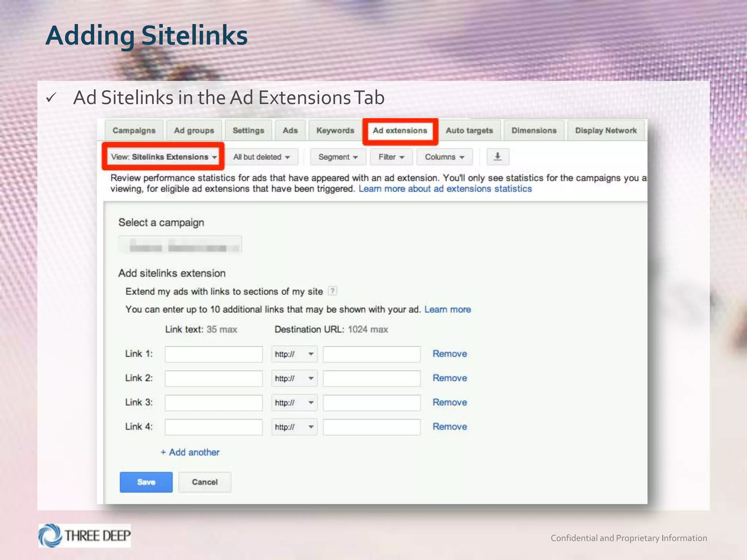Remove Link 2
747x560 pixels.
(450, 378)
